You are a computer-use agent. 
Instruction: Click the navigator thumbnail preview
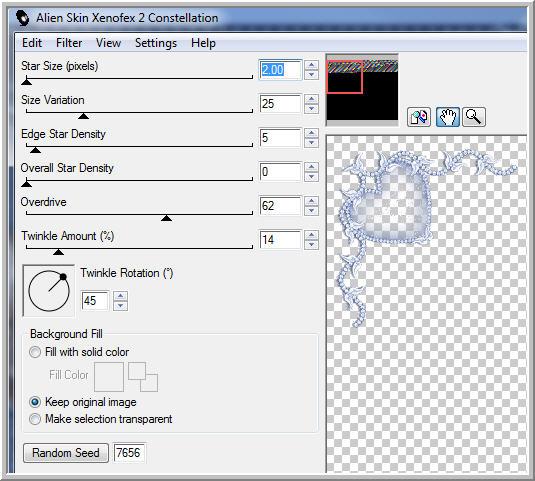click(x=362, y=90)
